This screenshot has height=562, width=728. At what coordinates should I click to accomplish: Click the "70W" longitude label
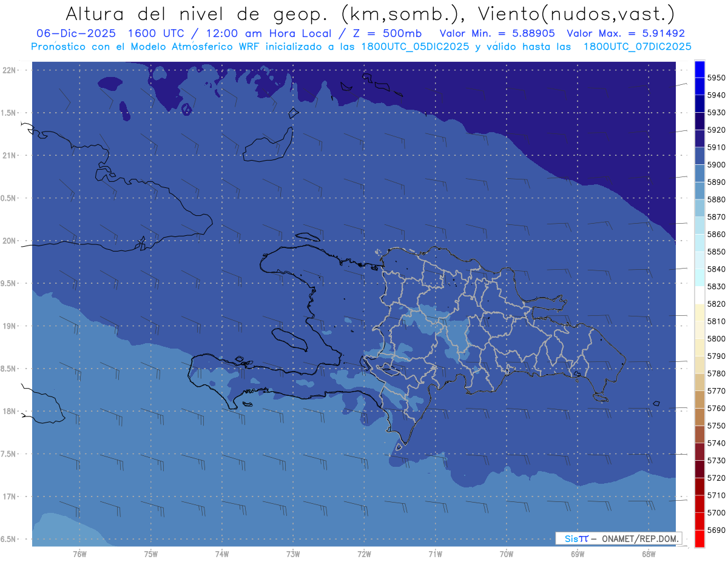tap(507, 554)
